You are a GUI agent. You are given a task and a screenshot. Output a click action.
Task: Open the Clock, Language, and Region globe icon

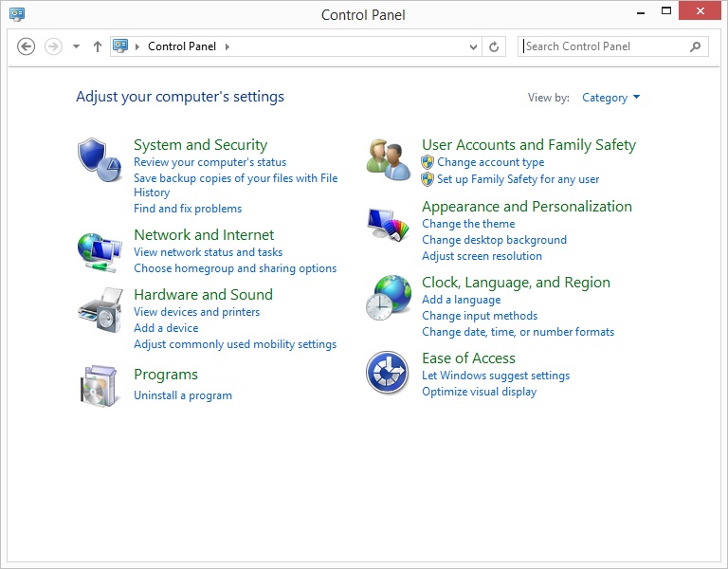point(389,298)
